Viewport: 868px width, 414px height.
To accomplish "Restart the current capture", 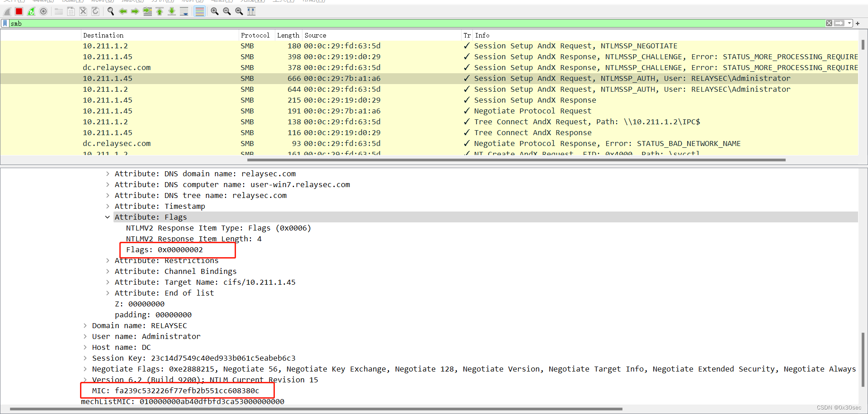I will [x=31, y=11].
